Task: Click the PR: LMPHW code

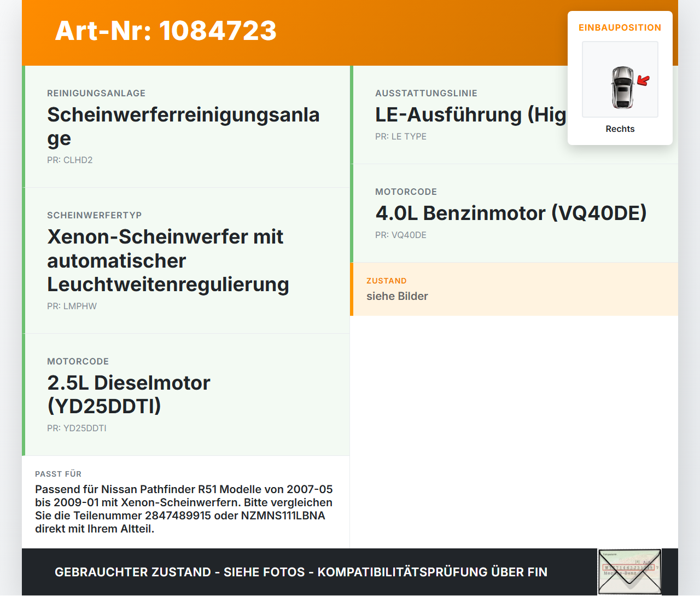Action: tap(72, 306)
